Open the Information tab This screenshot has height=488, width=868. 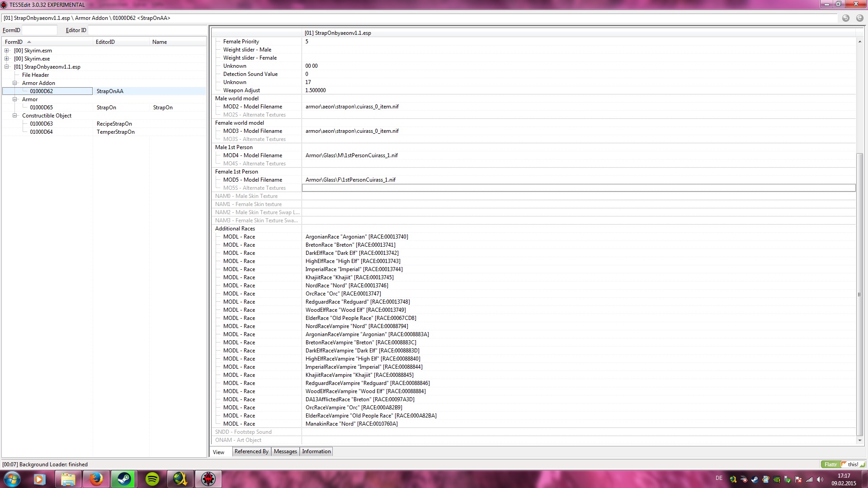click(316, 451)
